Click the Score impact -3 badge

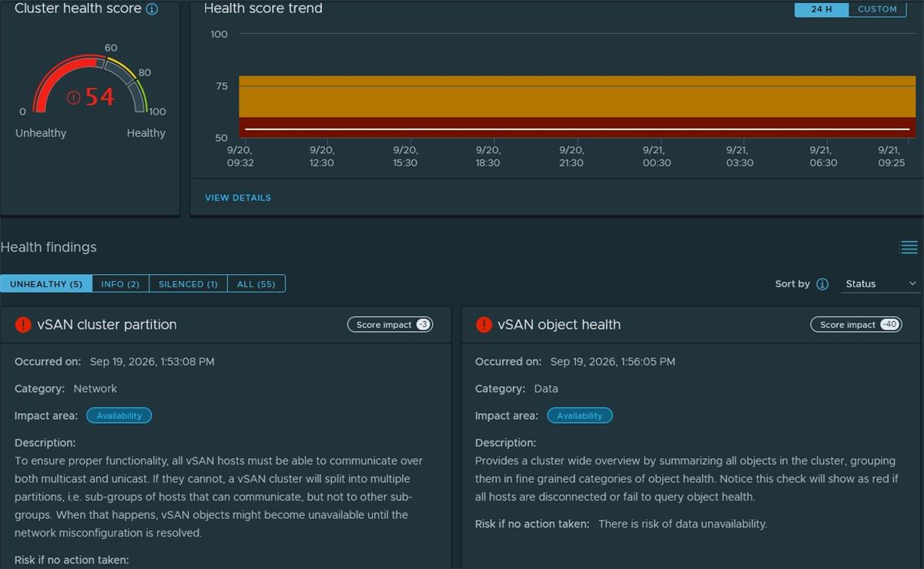coord(390,325)
